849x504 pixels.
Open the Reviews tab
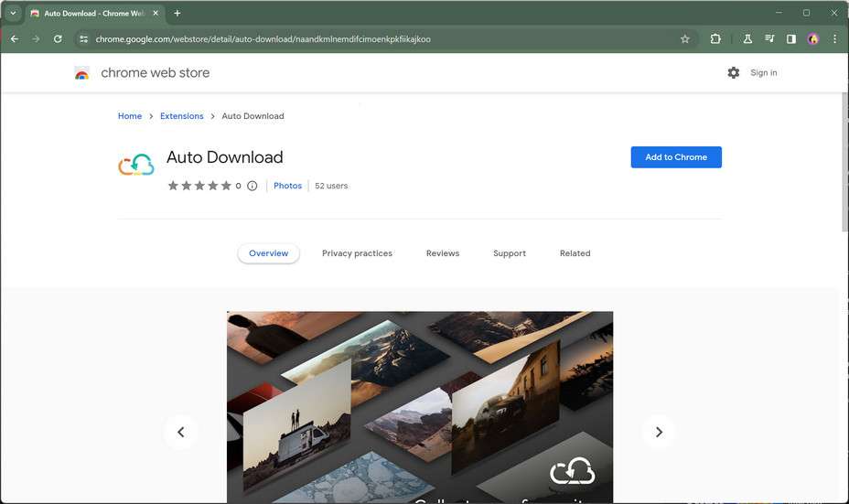(442, 253)
